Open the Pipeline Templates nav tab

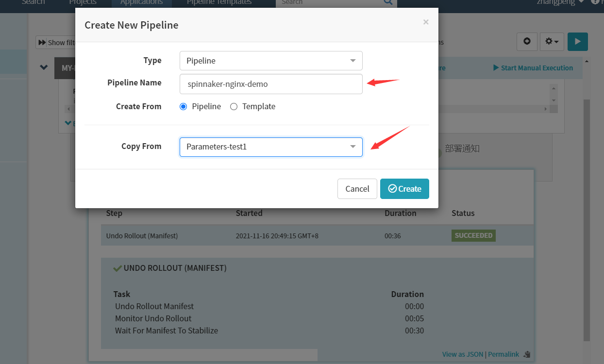(x=219, y=2)
